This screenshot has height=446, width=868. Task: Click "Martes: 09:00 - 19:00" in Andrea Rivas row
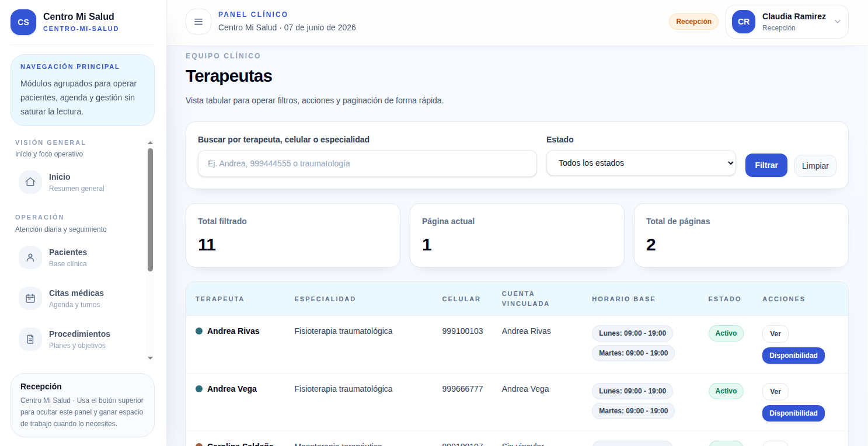click(x=633, y=353)
